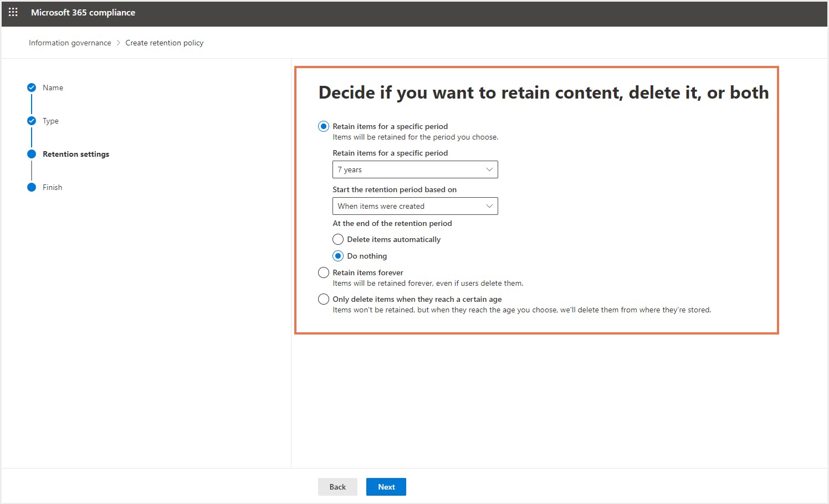
Task: Click the completed Type step checkmark
Action: point(32,121)
